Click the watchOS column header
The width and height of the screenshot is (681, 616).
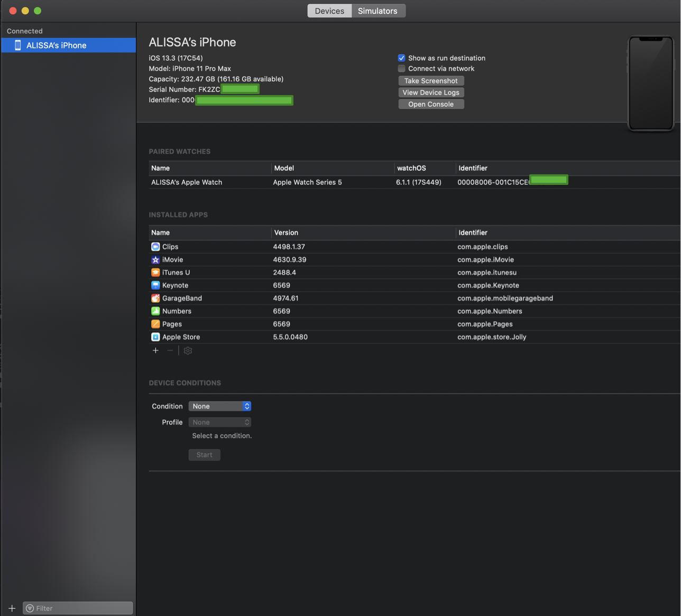click(x=411, y=168)
